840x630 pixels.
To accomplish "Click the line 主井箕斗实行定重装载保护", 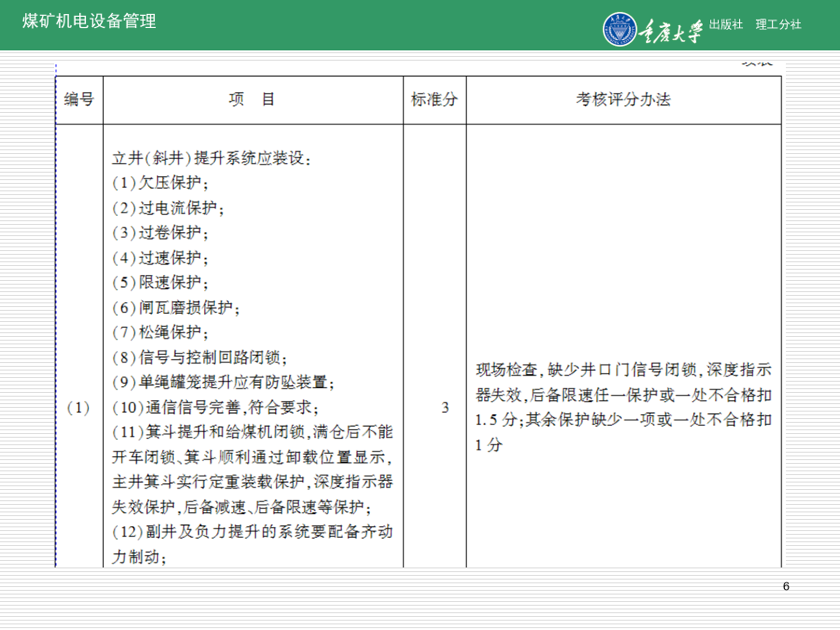I will click(x=253, y=483).
